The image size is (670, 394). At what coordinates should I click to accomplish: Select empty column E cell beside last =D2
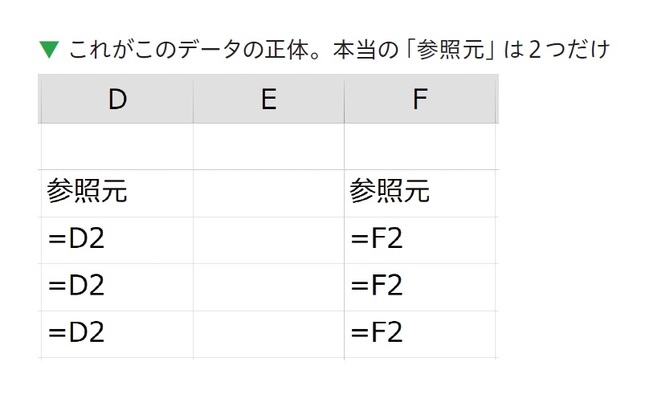click(x=269, y=335)
